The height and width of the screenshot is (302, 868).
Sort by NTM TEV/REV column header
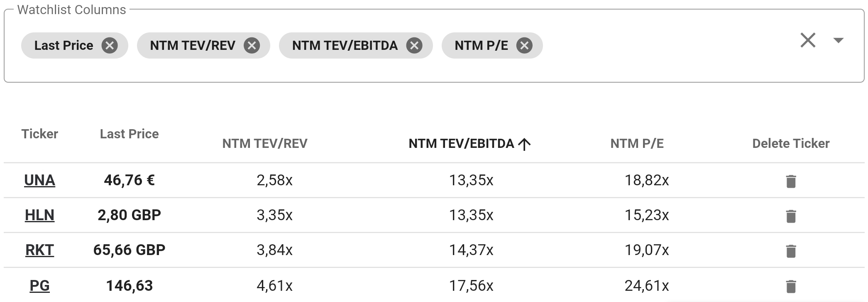[x=265, y=143]
